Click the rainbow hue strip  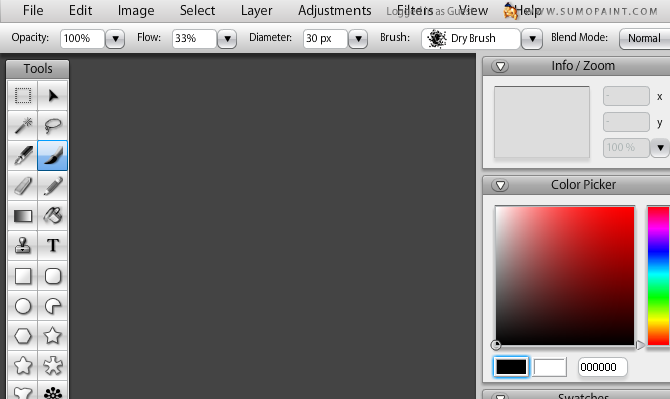(658, 276)
